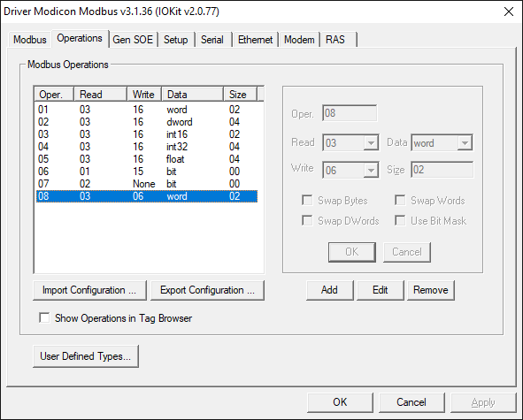Click the Size column header
523x420 pixels.
pos(240,95)
